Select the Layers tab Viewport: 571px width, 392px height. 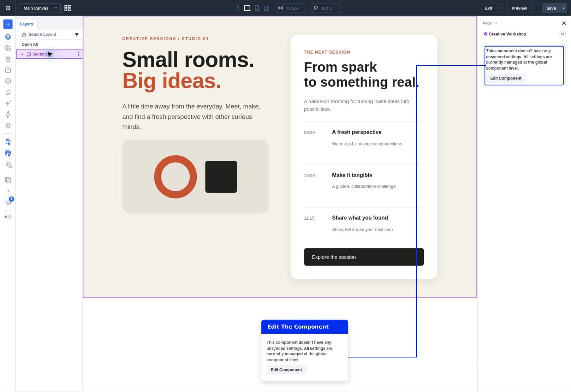pyautogui.click(x=26, y=24)
